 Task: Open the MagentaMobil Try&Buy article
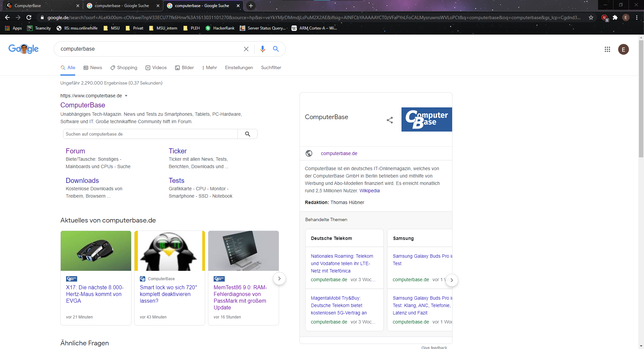click(x=339, y=305)
